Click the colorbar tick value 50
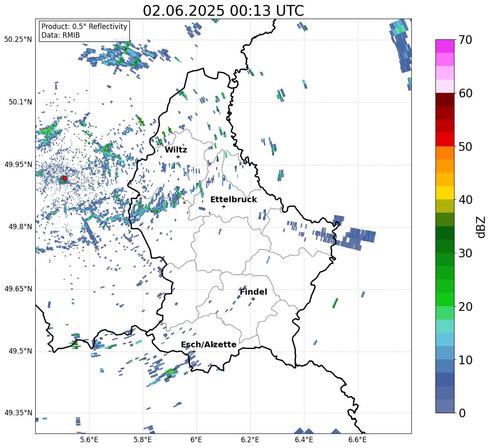This screenshot has height=448, width=491. [465, 146]
